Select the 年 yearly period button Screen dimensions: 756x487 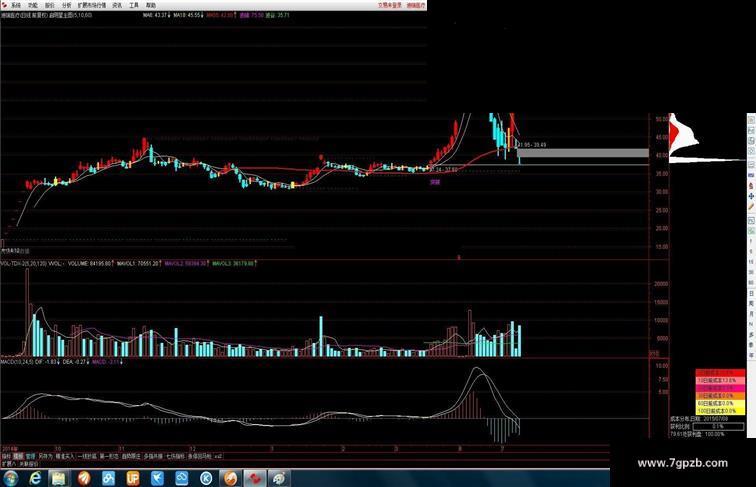tap(751, 355)
